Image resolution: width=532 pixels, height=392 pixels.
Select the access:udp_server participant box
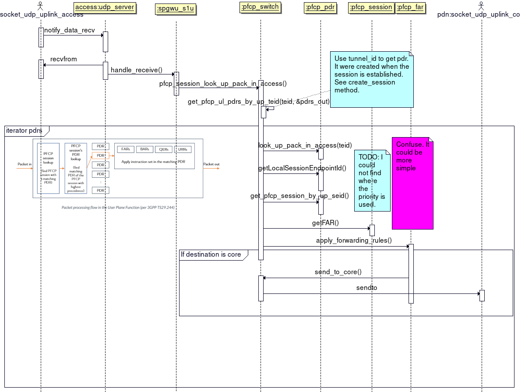point(105,7)
